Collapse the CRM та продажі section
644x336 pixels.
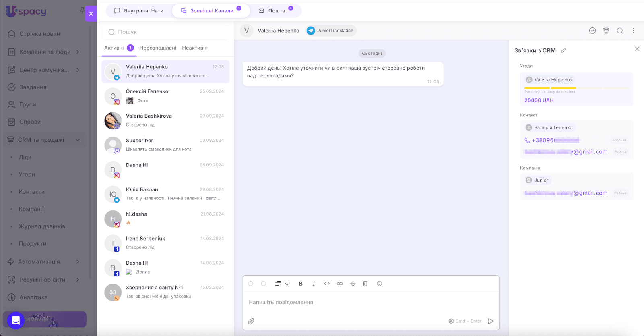click(x=78, y=140)
